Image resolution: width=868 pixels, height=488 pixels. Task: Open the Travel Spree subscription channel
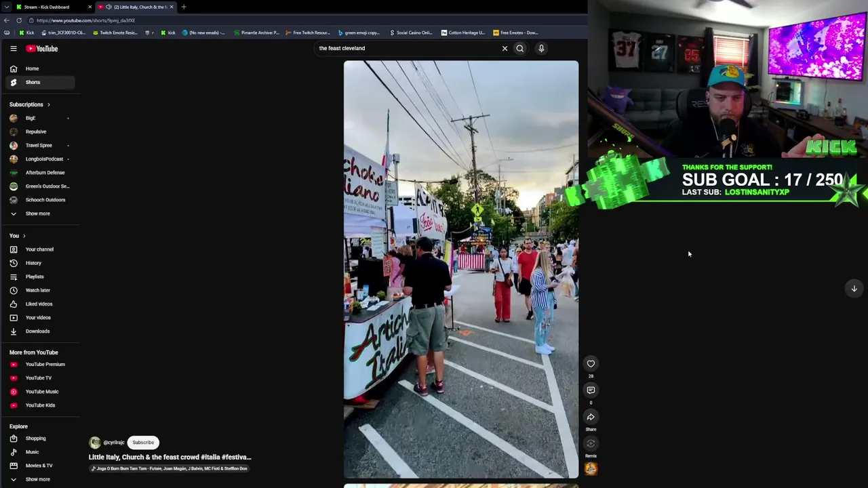coord(40,145)
